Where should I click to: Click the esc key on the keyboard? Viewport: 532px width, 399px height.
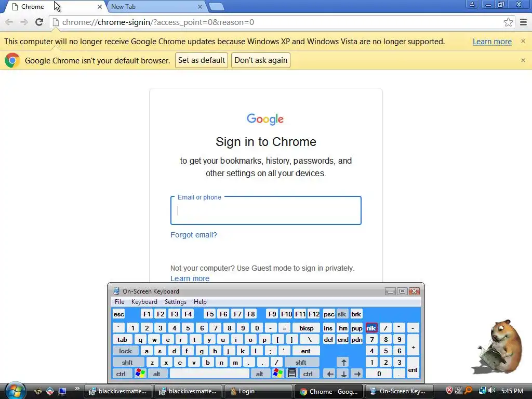[119, 314]
